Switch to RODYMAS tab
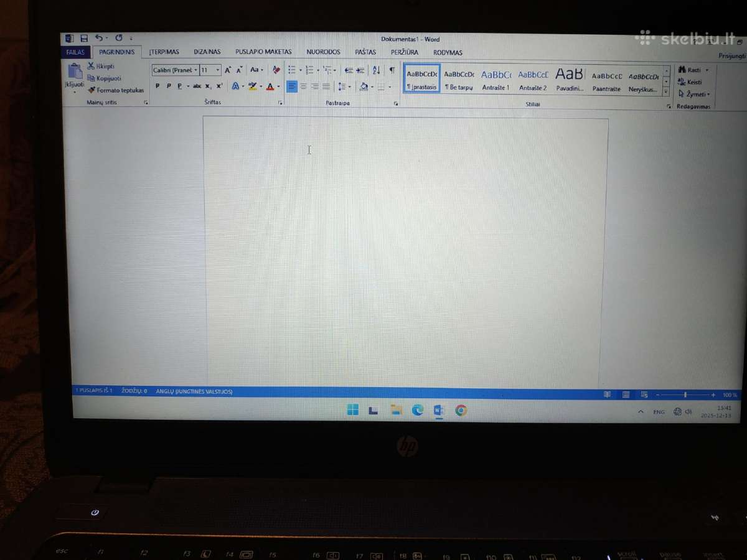 [x=448, y=53]
